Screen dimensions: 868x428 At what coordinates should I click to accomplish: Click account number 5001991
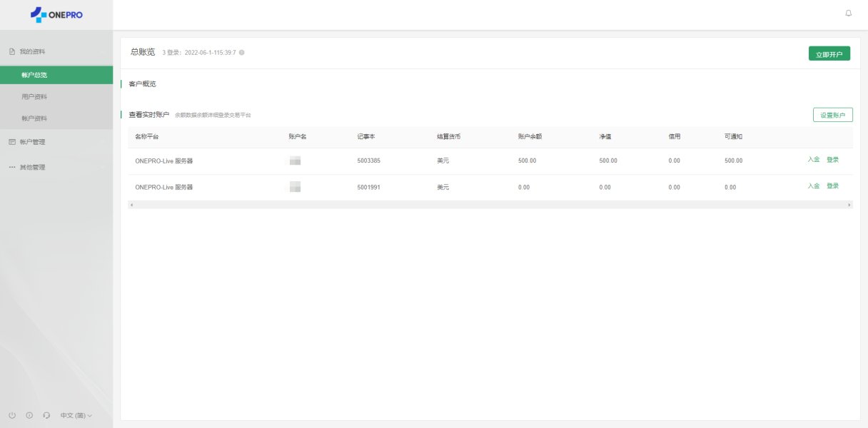pos(368,188)
